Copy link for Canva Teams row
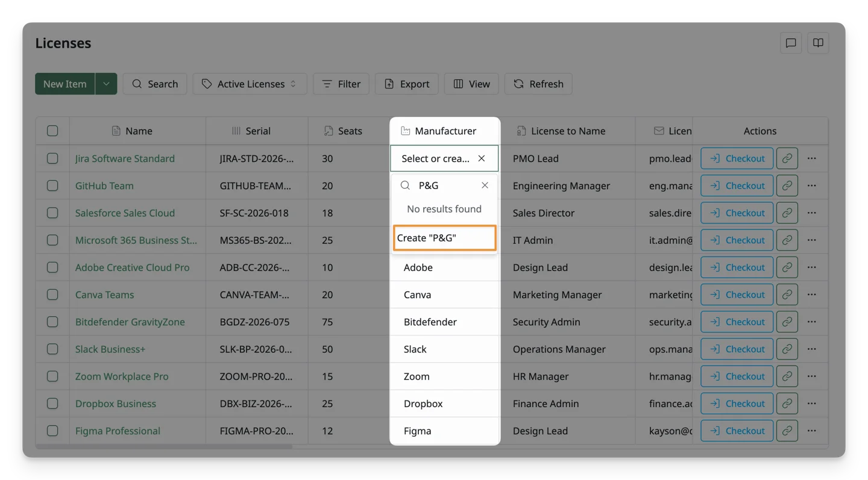 pos(787,295)
